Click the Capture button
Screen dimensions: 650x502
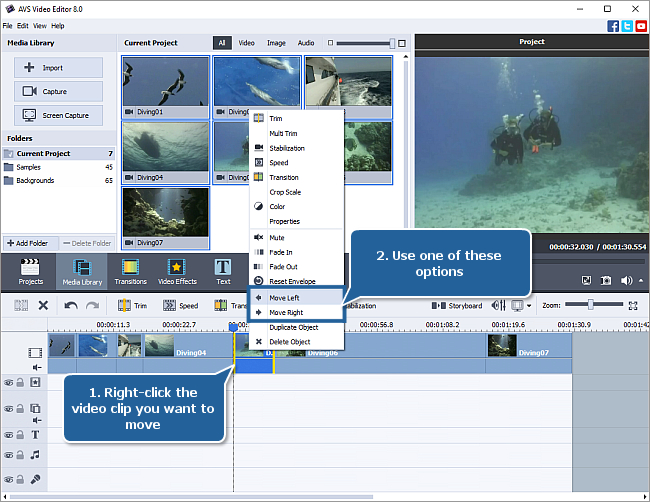pos(58,91)
